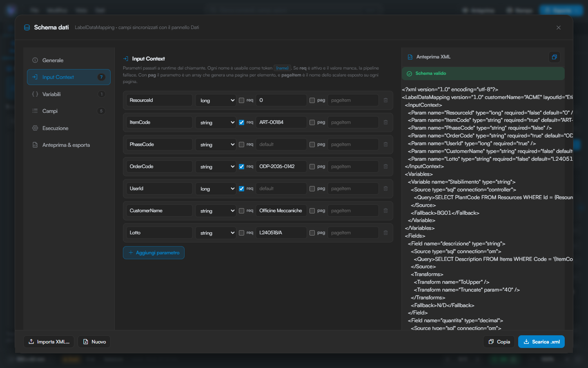The height and width of the screenshot is (368, 588).
Task: Open type dropdown for CustomerName
Action: coord(216,211)
